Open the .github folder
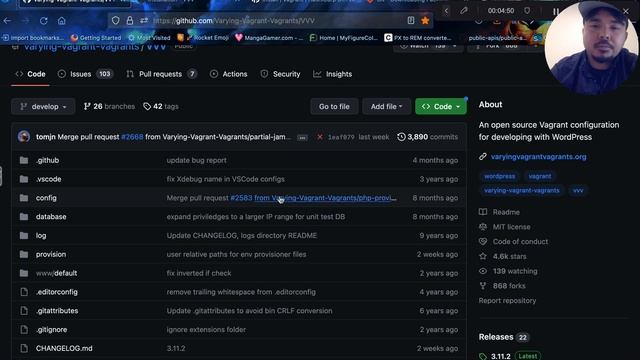The width and height of the screenshot is (640, 360). [47, 160]
